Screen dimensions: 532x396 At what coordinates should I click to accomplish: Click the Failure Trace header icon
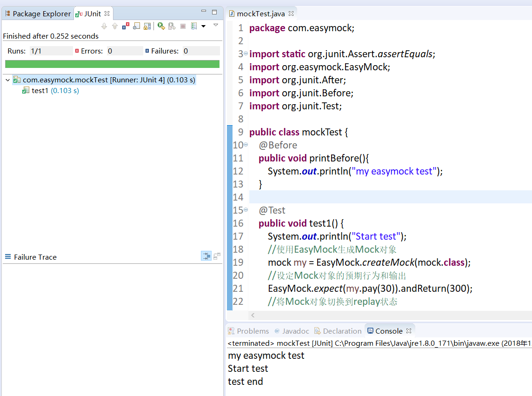(8, 256)
